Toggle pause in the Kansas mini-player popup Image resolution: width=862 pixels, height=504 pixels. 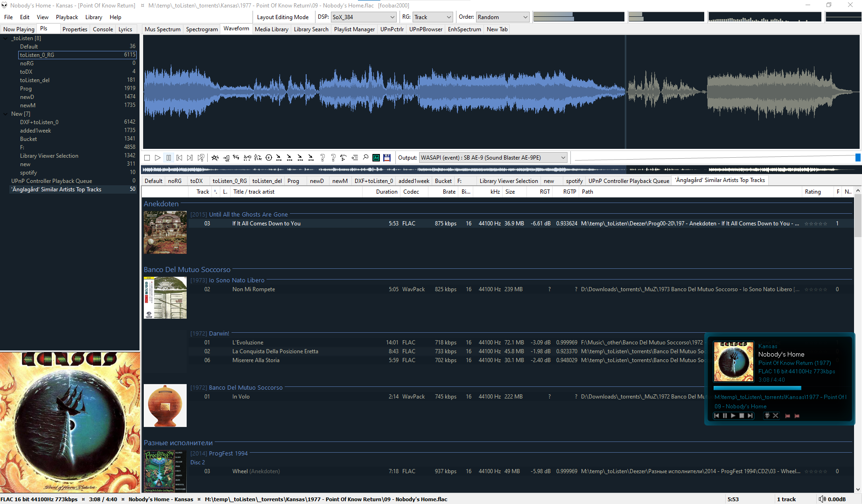point(725,416)
